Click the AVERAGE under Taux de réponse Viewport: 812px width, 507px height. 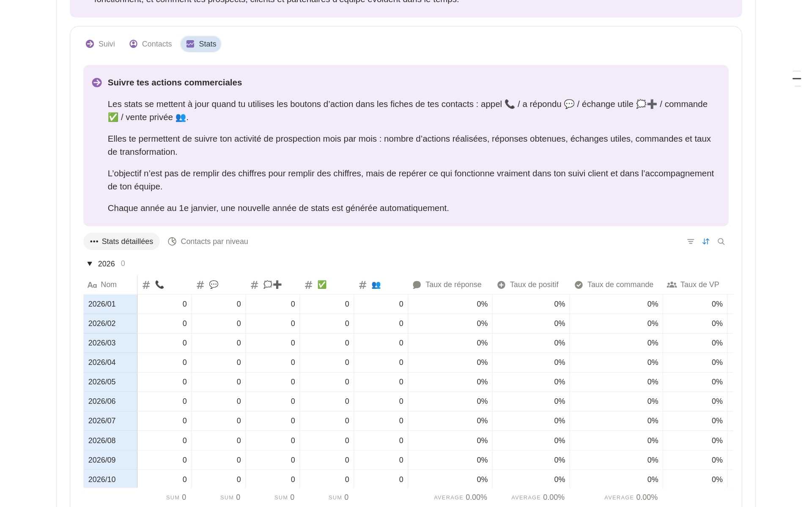coord(461,497)
